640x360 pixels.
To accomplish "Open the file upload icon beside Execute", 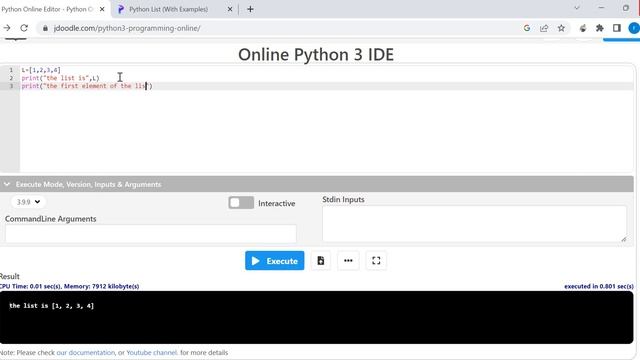I will coord(321,260).
